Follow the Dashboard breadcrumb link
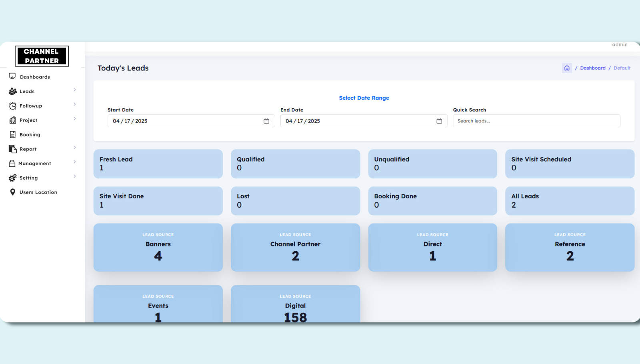Image resolution: width=640 pixels, height=364 pixels. tap(592, 68)
